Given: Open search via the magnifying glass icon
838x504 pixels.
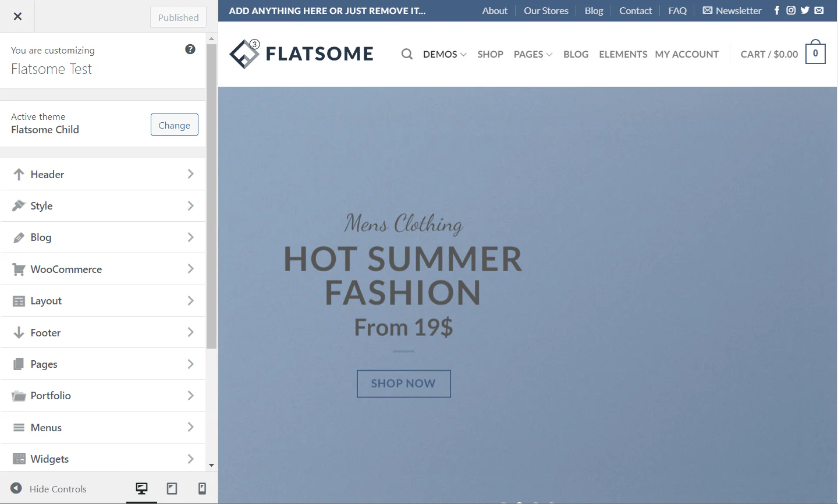Looking at the screenshot, I should point(406,54).
